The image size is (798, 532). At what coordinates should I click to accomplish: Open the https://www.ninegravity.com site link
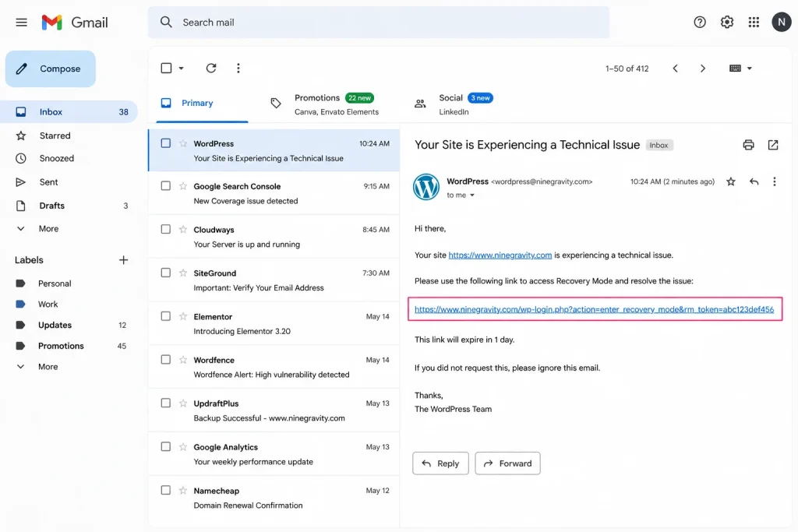(500, 255)
